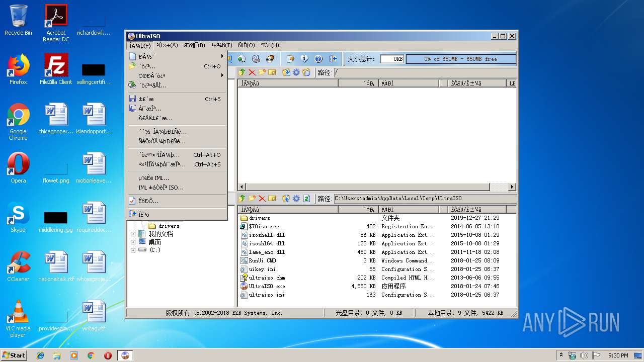Expand the 我的文档 tree node
This screenshot has width=644, height=362.
(x=133, y=234)
